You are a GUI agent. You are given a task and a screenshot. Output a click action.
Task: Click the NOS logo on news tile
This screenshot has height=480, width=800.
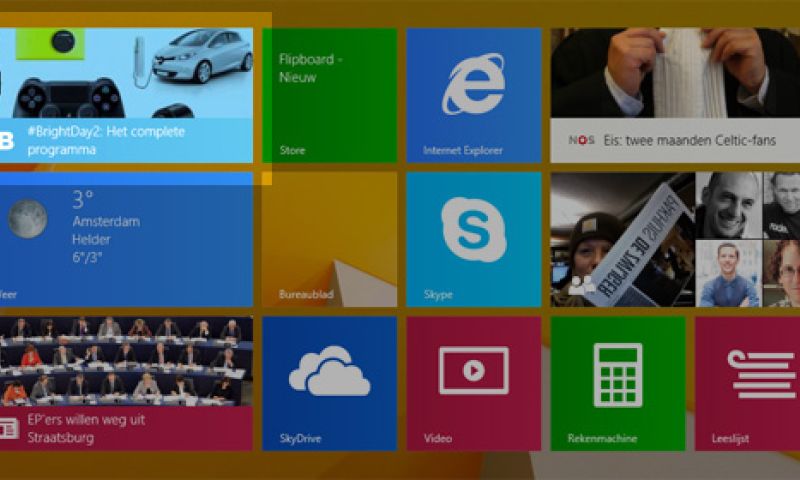[582, 140]
